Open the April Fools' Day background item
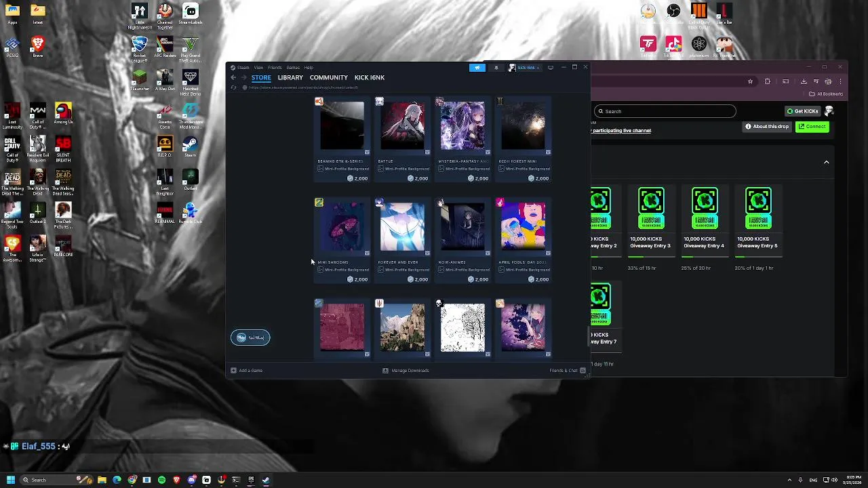 tap(523, 240)
